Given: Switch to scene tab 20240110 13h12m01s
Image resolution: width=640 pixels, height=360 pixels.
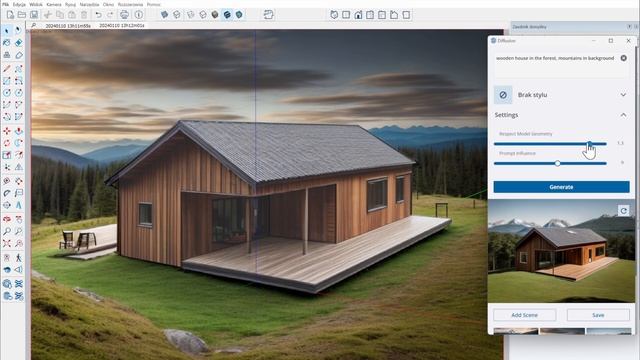Looking at the screenshot, I should [x=122, y=25].
